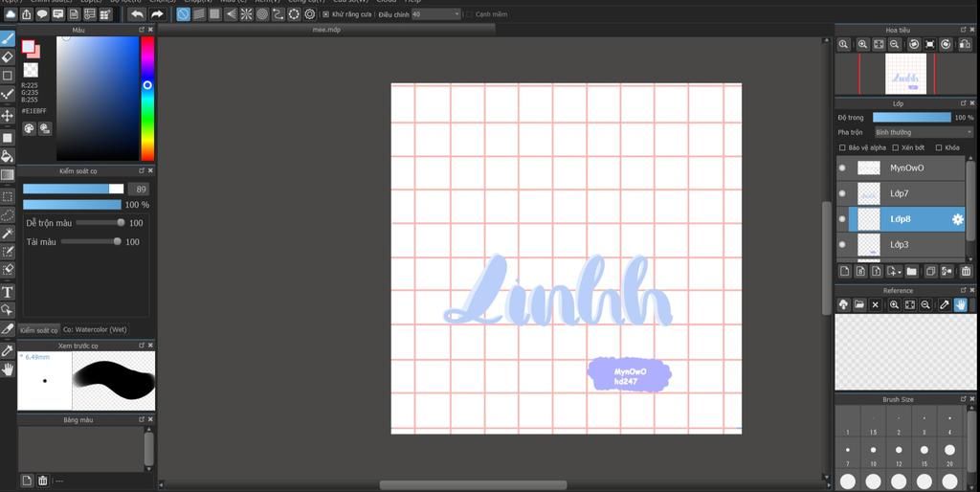Select the Lasso tool
Screen dimensions: 980x492
tap(8, 215)
